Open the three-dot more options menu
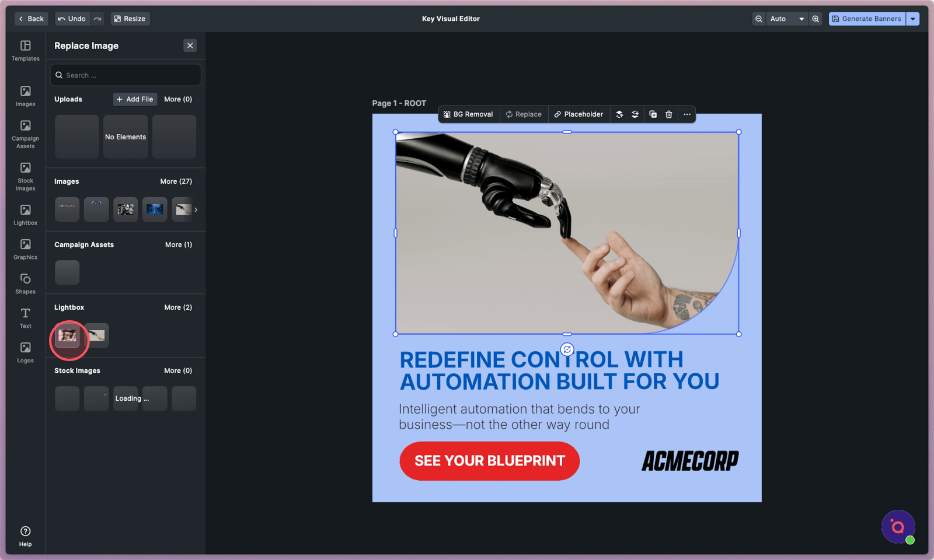Viewport: 934px width, 560px height. pos(687,114)
